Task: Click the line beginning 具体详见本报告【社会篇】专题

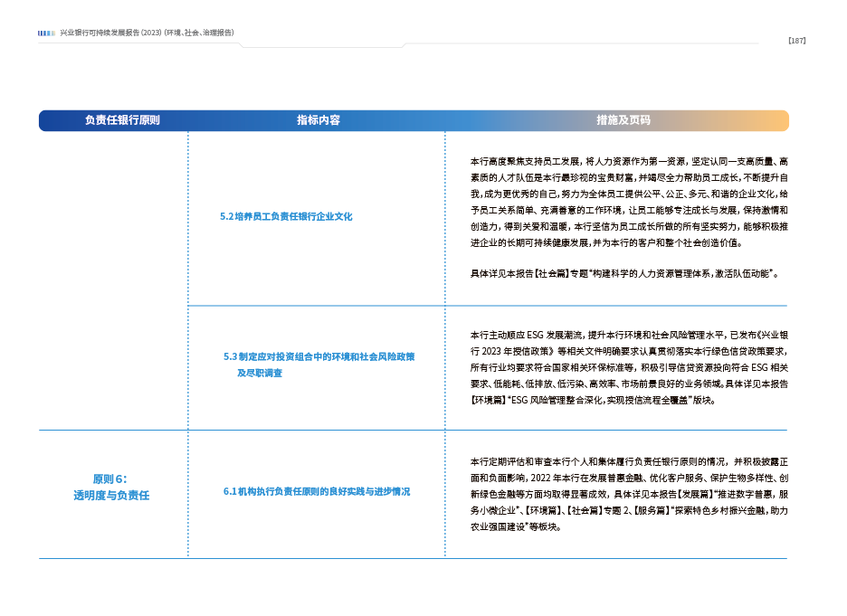Action: tap(623, 272)
